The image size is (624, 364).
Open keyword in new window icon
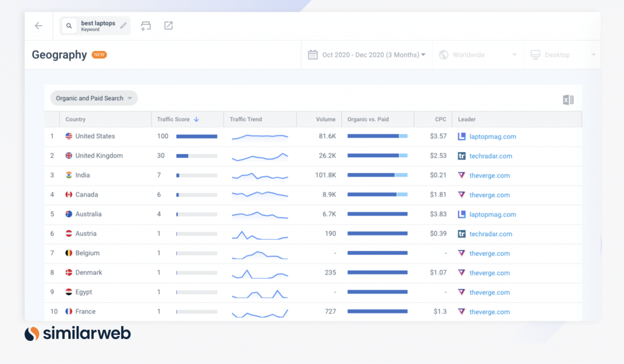coord(168,26)
